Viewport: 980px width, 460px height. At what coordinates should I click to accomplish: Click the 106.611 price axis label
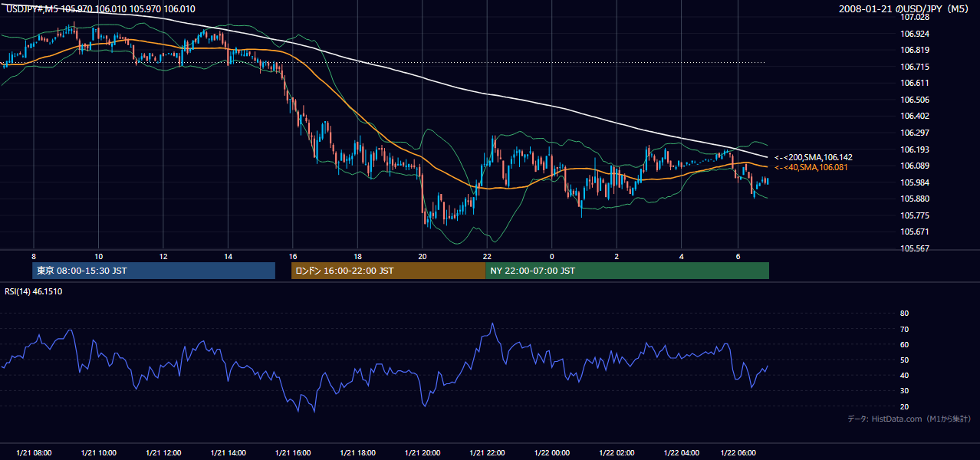914,83
